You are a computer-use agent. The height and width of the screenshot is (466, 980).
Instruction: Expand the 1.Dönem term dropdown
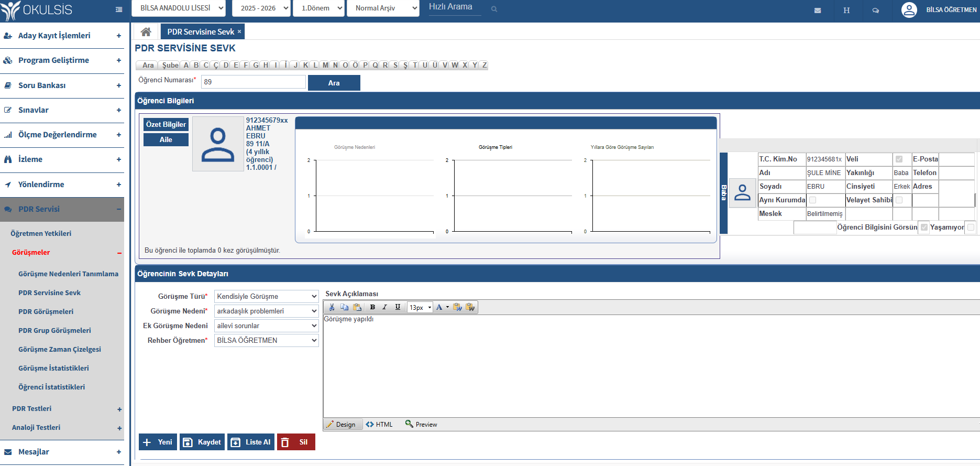tap(318, 8)
